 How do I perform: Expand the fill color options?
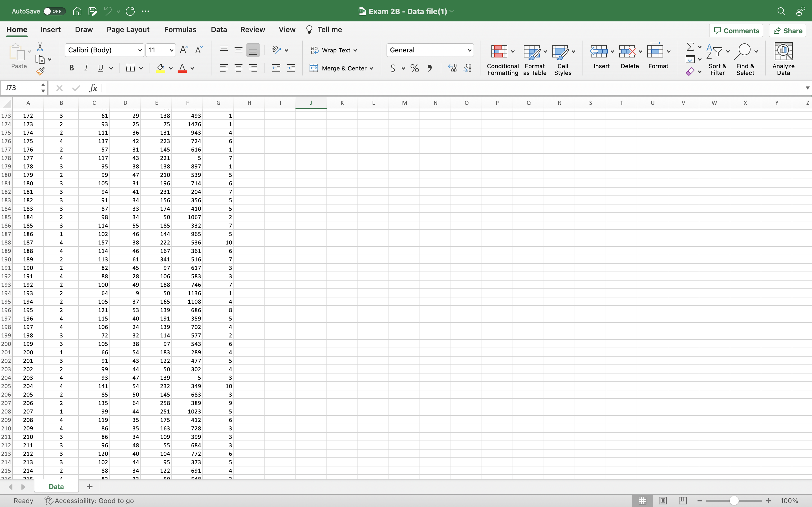point(171,68)
